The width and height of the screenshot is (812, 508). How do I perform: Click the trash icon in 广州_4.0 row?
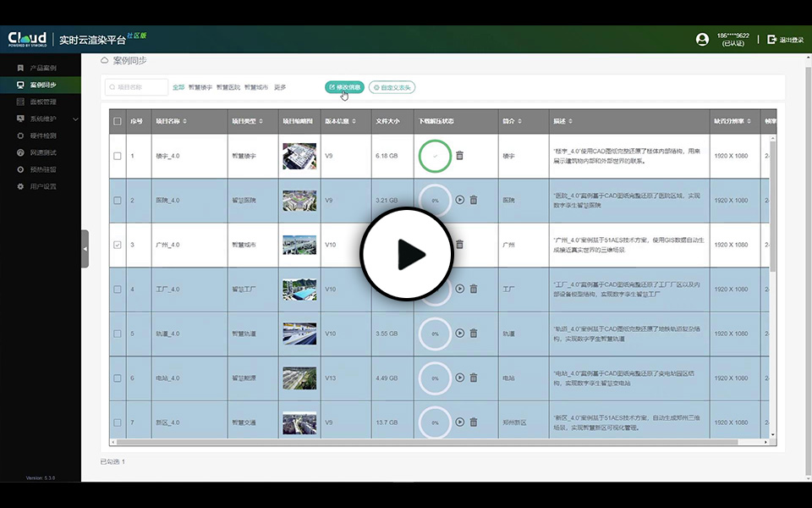[459, 244]
